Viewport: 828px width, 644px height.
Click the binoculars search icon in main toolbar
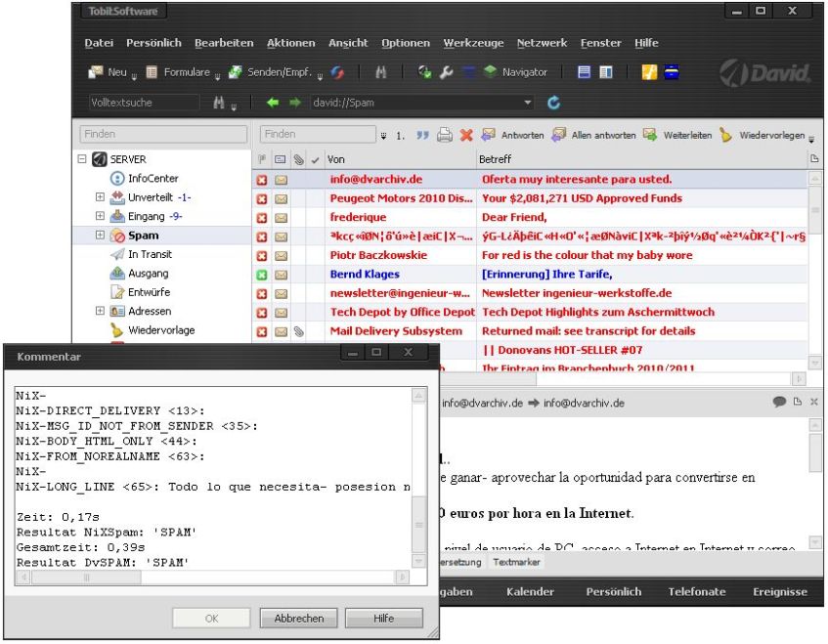click(380, 72)
